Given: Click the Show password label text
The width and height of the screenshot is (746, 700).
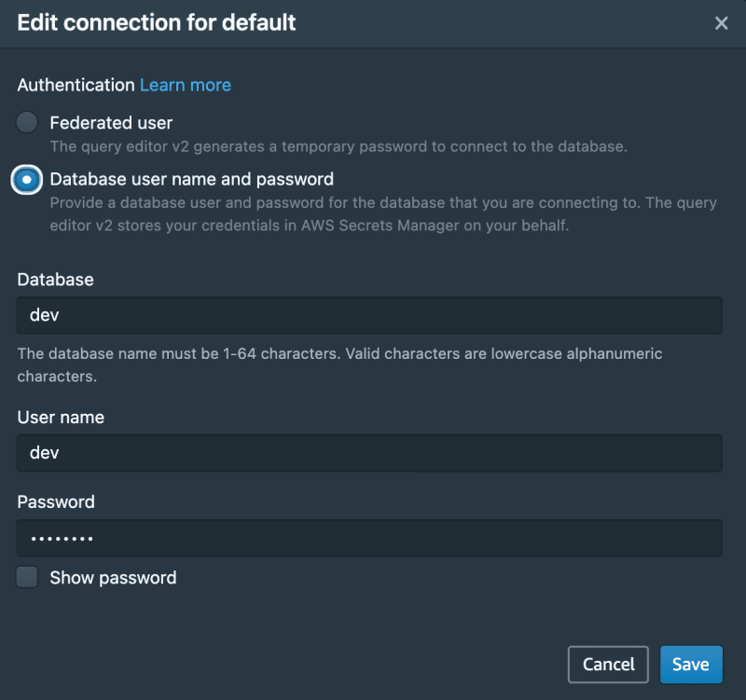Looking at the screenshot, I should tap(113, 578).
